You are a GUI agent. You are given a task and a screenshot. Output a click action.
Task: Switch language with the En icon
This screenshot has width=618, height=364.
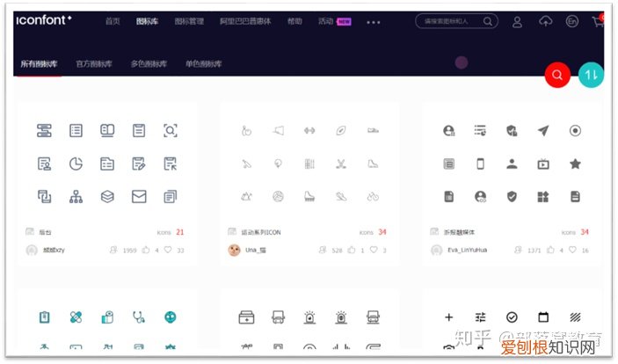[x=572, y=21]
